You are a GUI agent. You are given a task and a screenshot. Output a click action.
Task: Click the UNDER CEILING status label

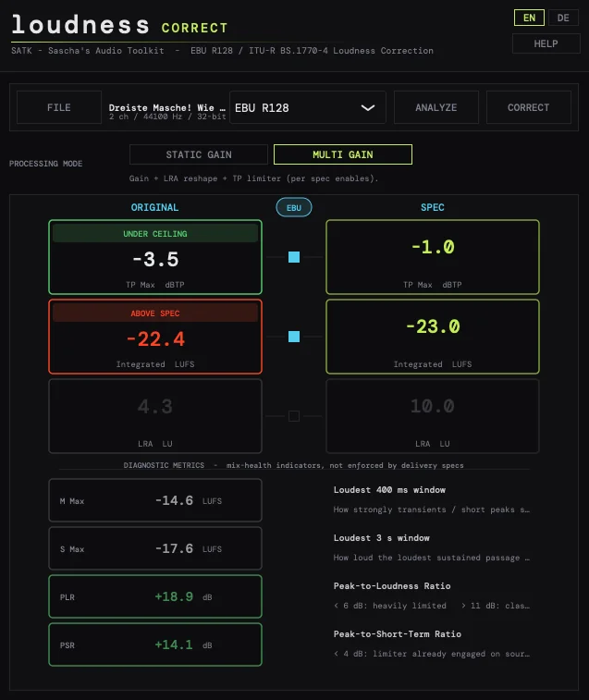(155, 234)
